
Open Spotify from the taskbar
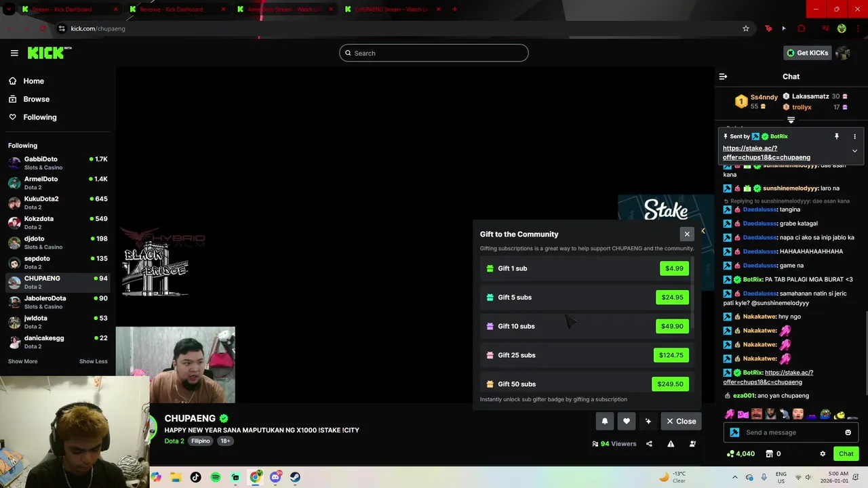tap(216, 477)
